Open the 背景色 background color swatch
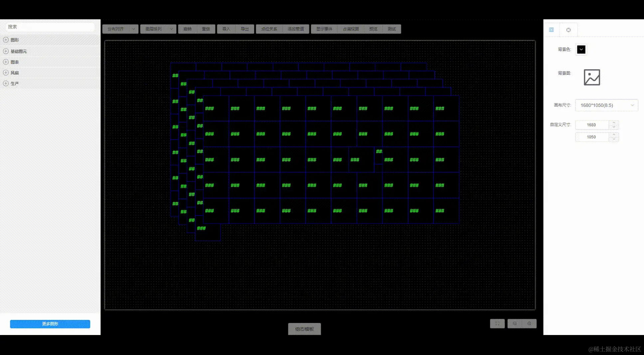Image resolution: width=644 pixels, height=355 pixels. point(581,49)
